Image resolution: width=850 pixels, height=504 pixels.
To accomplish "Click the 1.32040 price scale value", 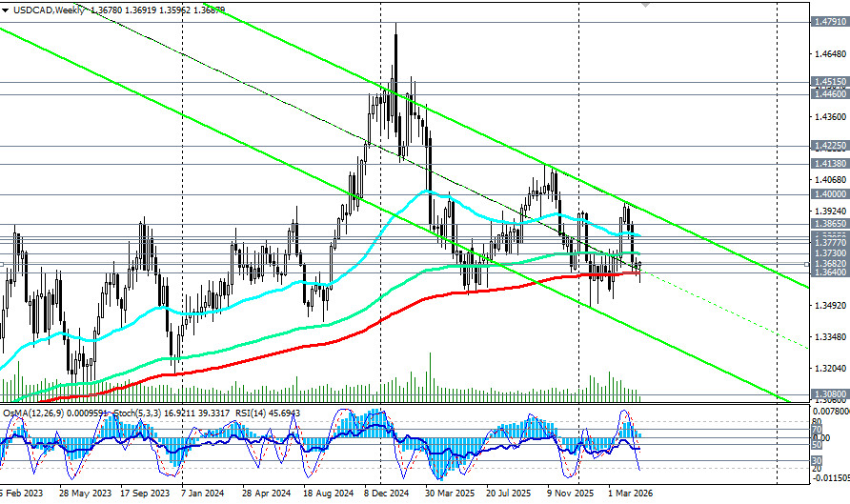I will [x=831, y=368].
